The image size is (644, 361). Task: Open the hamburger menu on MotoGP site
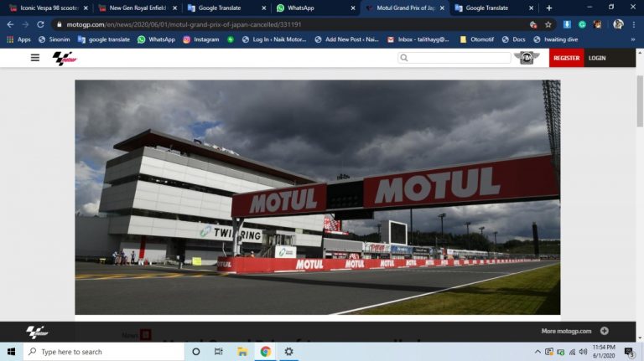tap(34, 58)
